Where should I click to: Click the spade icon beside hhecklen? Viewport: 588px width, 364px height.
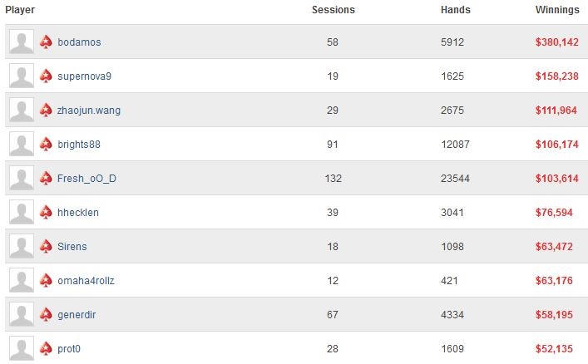coord(46,213)
